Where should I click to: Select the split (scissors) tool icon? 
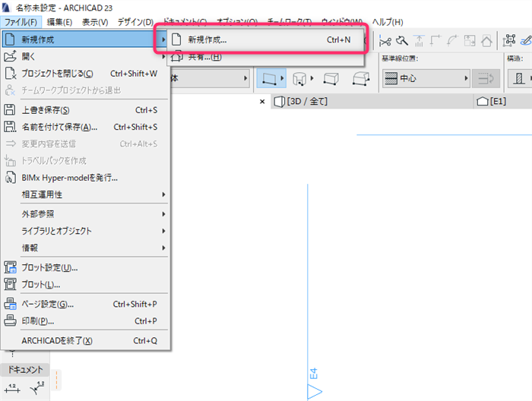pyautogui.click(x=385, y=41)
